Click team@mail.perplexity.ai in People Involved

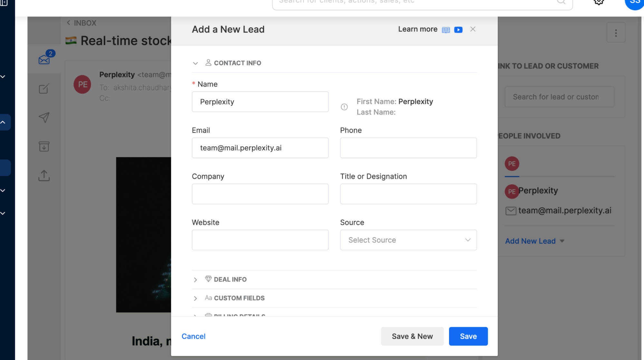(564, 210)
